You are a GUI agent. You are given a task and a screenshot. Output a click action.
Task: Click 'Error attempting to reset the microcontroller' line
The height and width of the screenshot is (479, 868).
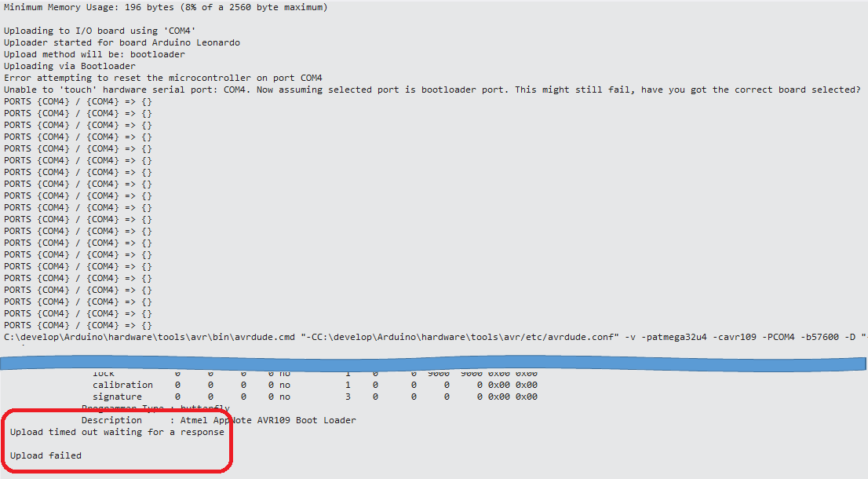[162, 78]
